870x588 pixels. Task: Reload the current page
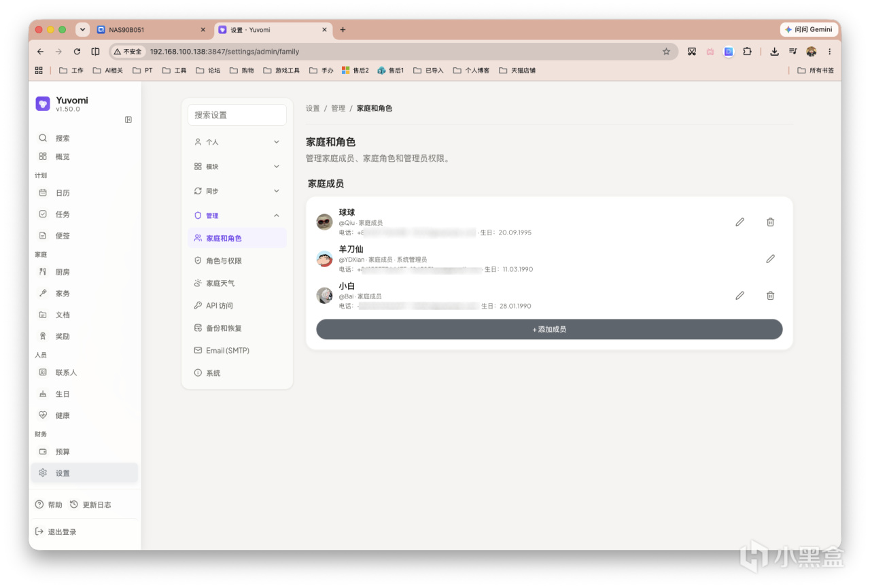coord(77,52)
